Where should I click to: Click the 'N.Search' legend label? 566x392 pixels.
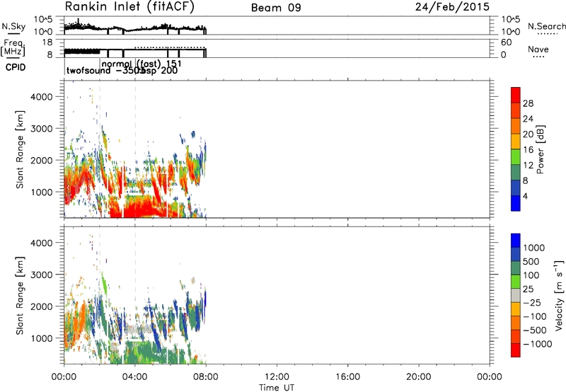(546, 26)
